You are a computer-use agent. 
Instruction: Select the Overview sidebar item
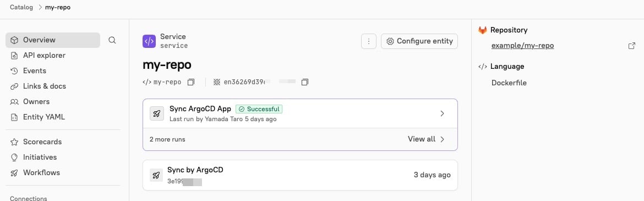pyautogui.click(x=53, y=40)
